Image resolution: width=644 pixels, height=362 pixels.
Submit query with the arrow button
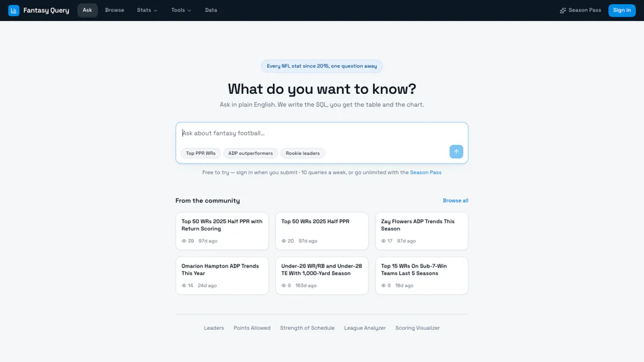[x=456, y=152]
